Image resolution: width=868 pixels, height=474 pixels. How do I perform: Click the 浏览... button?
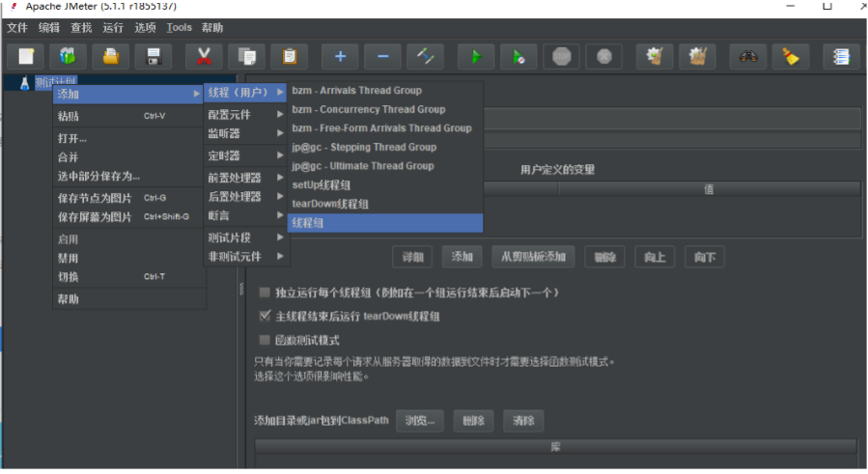click(420, 421)
